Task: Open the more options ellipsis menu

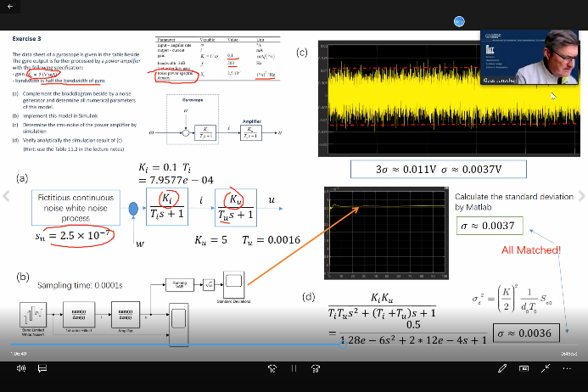Action: coord(566,368)
